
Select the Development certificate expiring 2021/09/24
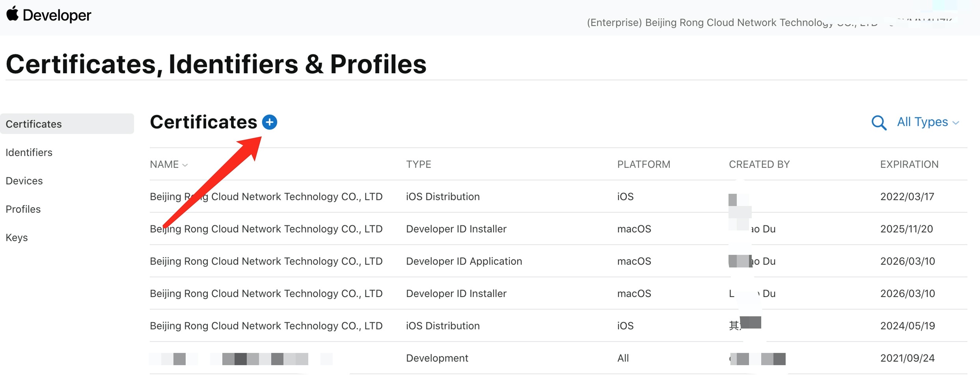pyautogui.click(x=437, y=358)
